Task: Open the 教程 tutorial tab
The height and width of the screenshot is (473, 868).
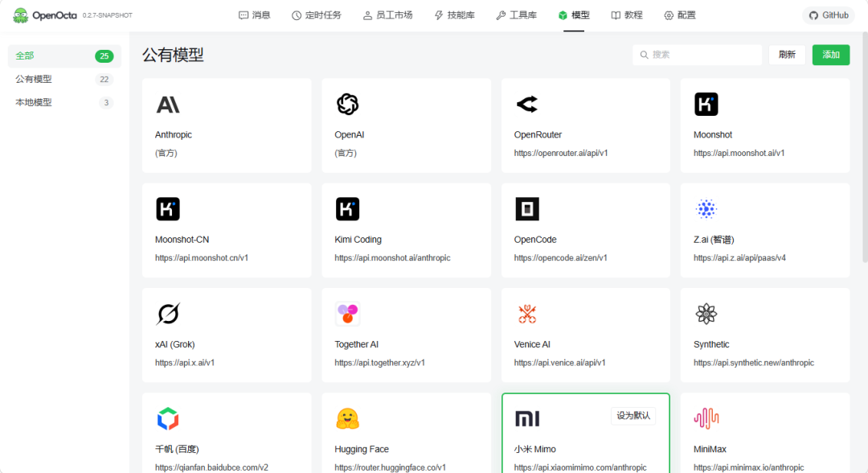Action: tap(627, 15)
